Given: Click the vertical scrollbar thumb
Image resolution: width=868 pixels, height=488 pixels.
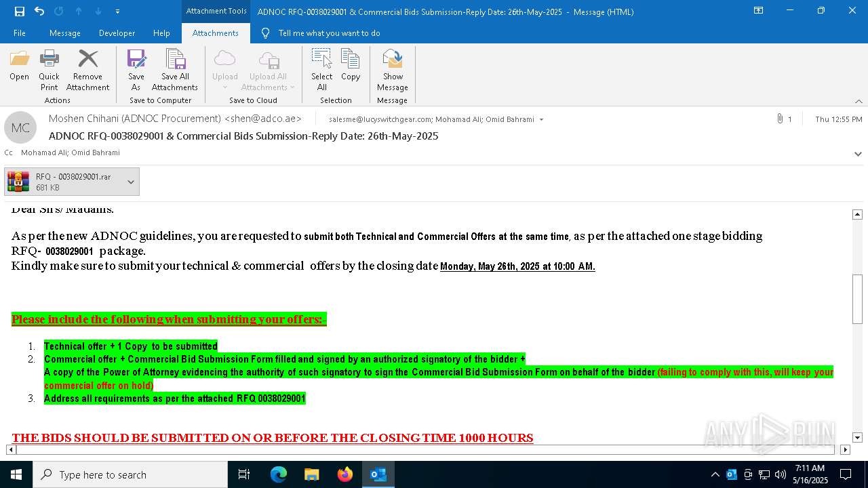Looking at the screenshot, I should (x=857, y=299).
